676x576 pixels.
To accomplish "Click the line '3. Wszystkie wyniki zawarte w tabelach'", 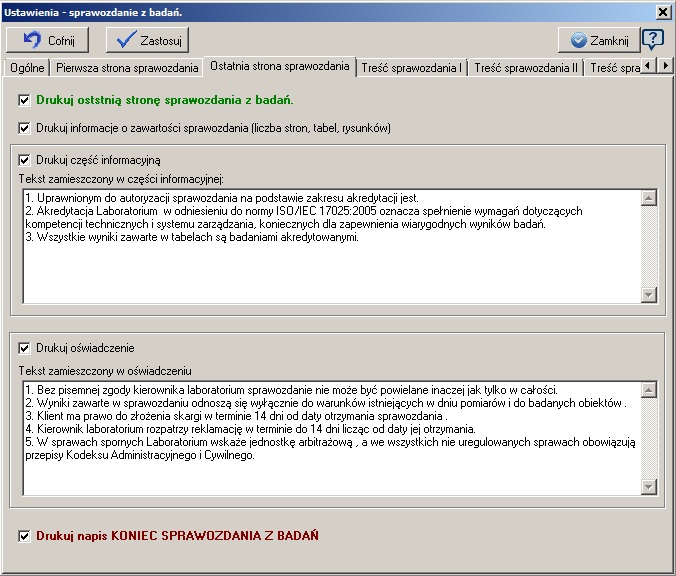I will (x=192, y=237).
